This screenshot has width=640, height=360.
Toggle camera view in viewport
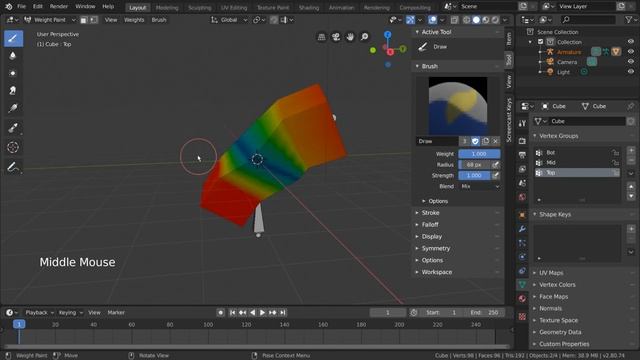pyautogui.click(x=336, y=37)
